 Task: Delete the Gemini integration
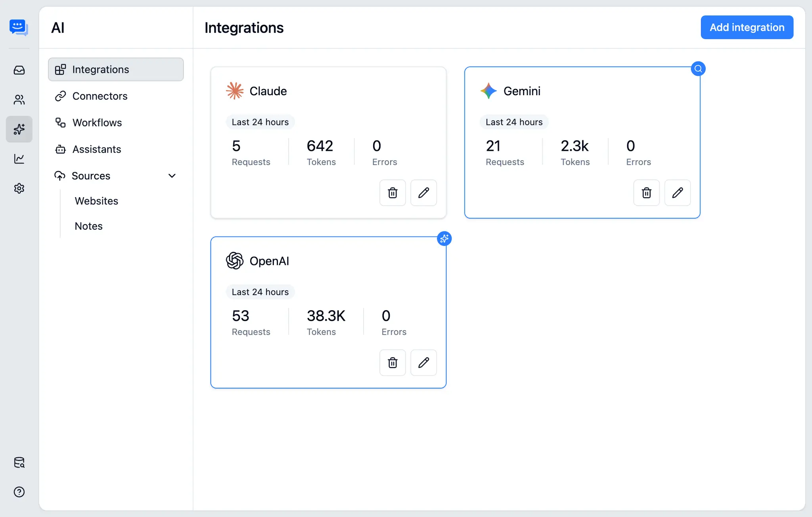(646, 193)
